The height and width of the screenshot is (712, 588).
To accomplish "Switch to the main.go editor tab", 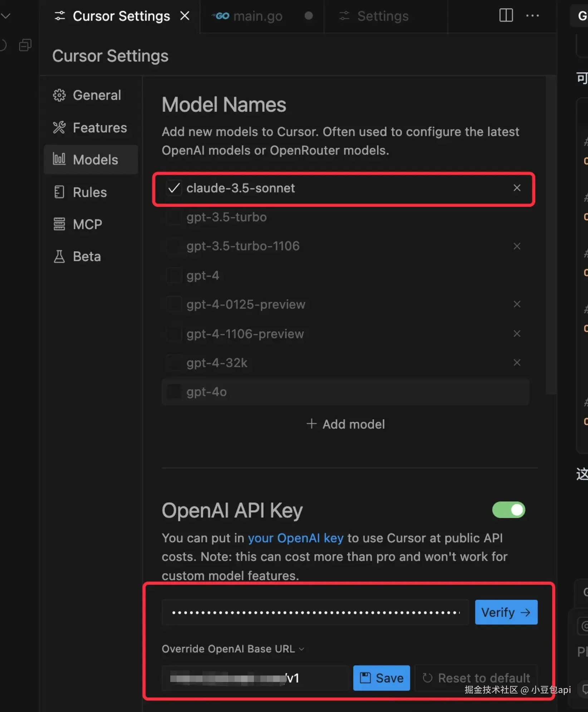I will pyautogui.click(x=258, y=16).
